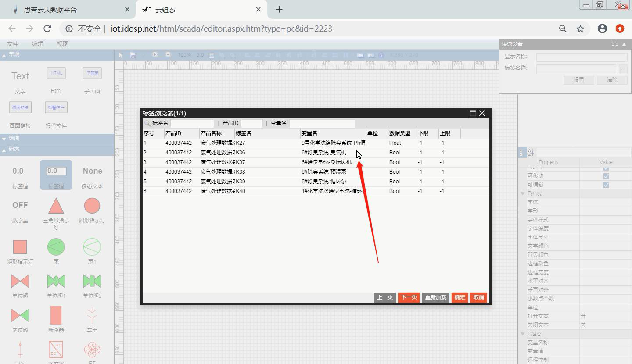Bookmark this page with the star icon
Viewport: 632px width, 364px height.
coord(580,29)
